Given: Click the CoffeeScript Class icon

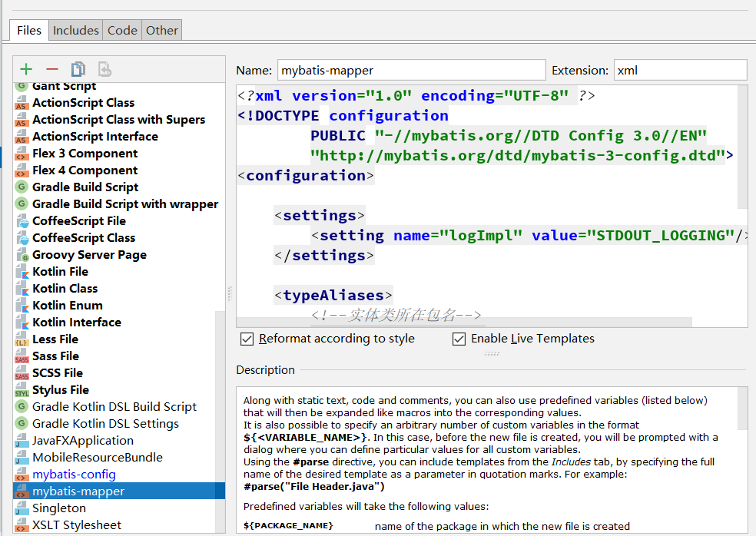Looking at the screenshot, I should (x=22, y=237).
